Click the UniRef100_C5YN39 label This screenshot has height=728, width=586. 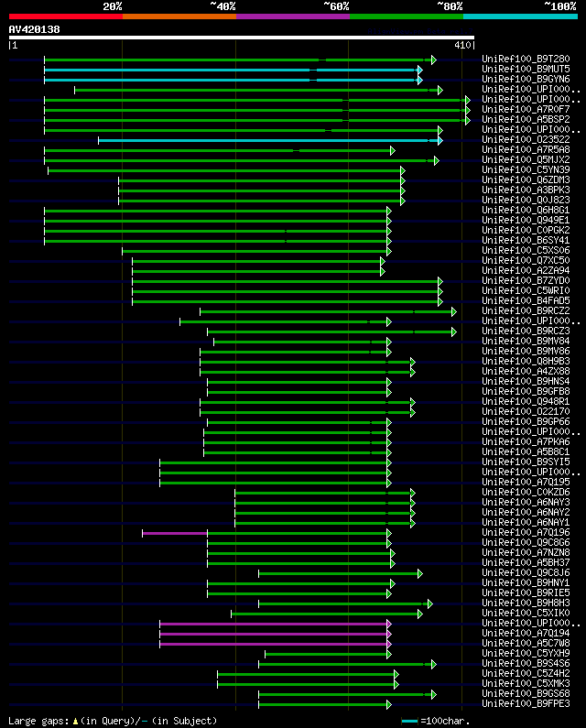click(x=526, y=170)
